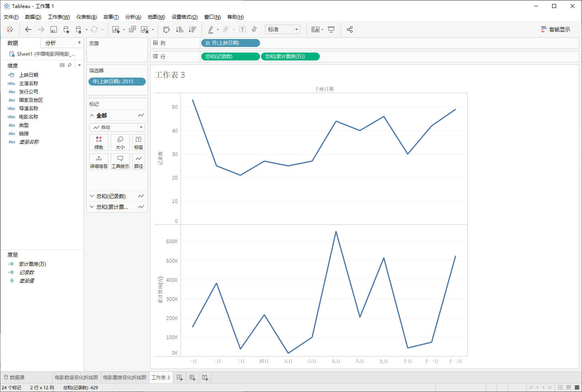
Task: Click the 详细信息 detail marks button
Action: [99, 162]
